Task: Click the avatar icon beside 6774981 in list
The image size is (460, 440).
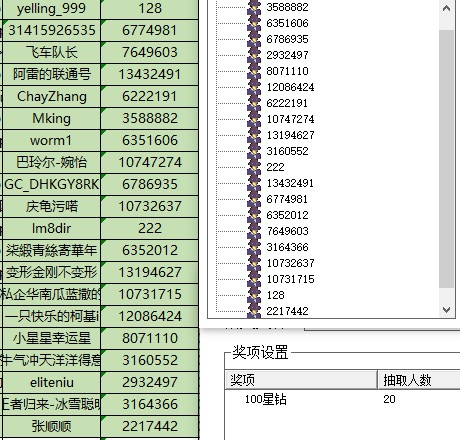Action: [254, 199]
